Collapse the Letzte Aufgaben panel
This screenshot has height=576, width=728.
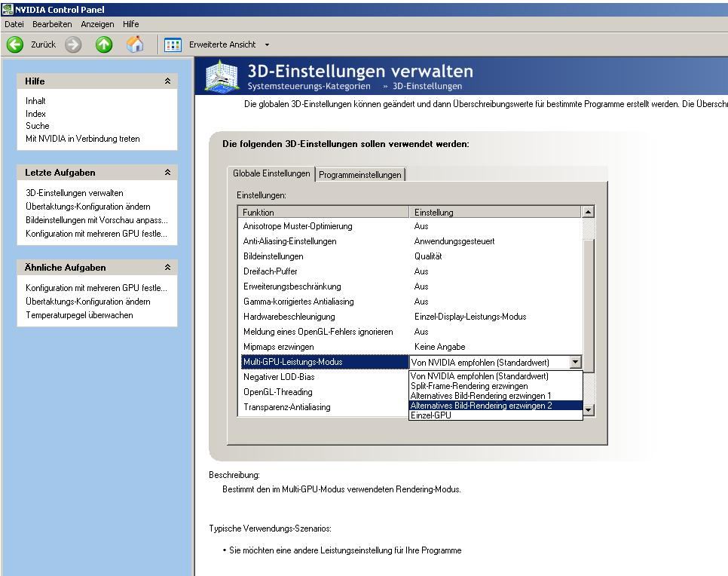click(x=167, y=173)
